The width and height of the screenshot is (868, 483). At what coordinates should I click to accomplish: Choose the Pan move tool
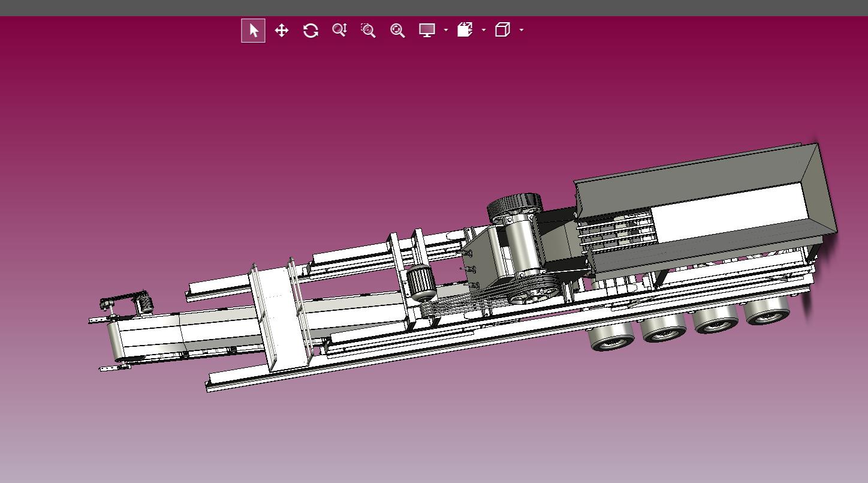tap(282, 31)
